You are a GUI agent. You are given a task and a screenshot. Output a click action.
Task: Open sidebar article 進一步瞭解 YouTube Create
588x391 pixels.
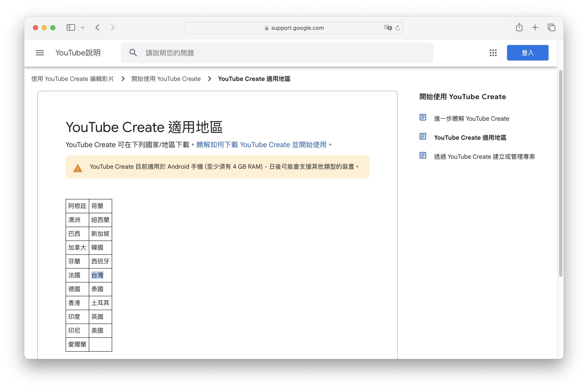pos(472,118)
